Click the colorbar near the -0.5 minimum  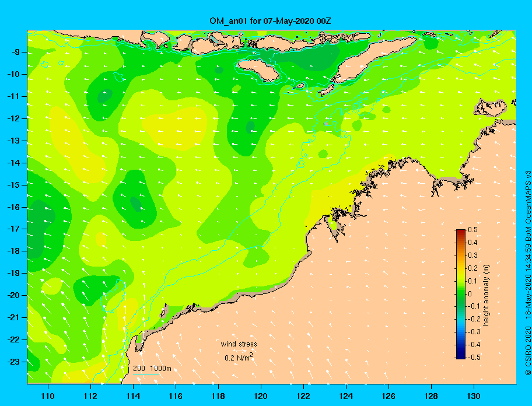(x=461, y=356)
